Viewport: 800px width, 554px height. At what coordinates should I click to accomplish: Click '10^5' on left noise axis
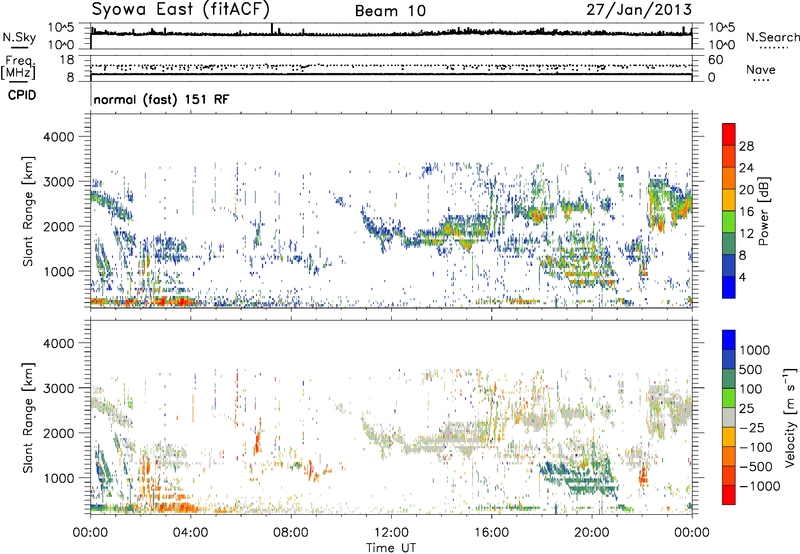[61, 27]
